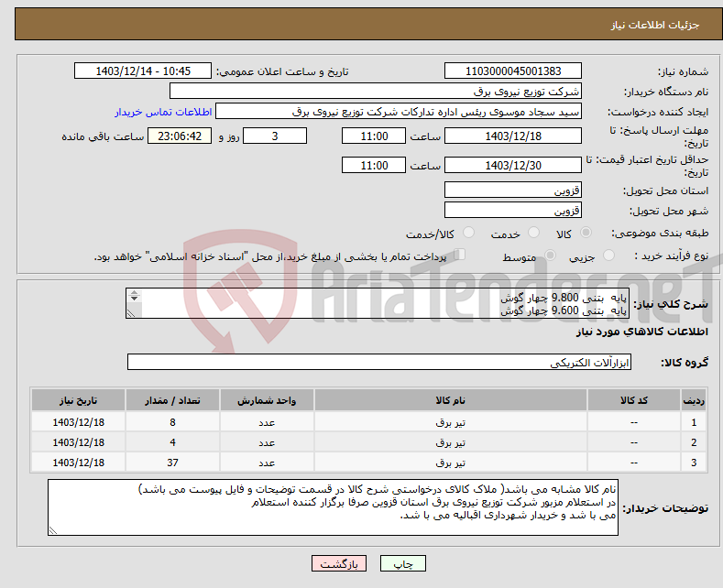Click تیر برق in row 1
723x588 pixels.
(x=451, y=422)
